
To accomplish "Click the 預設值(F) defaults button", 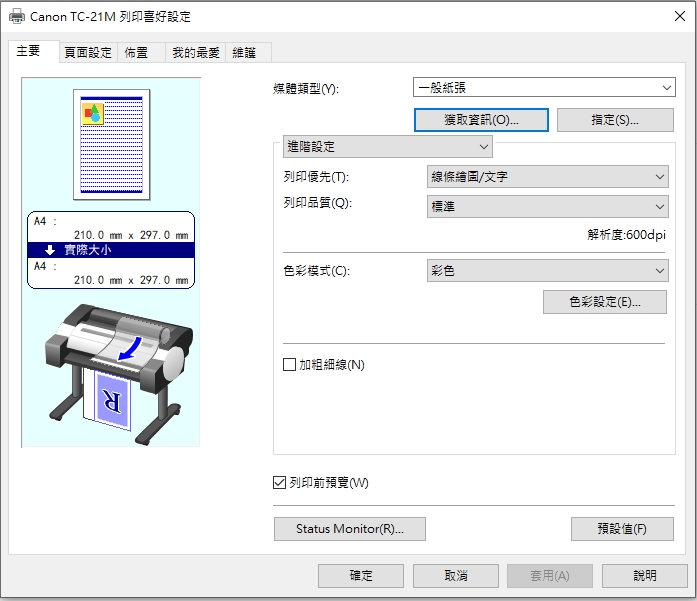I will (622, 529).
